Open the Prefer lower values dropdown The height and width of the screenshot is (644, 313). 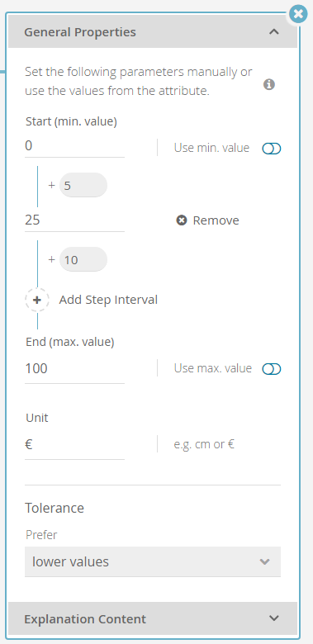[153, 561]
